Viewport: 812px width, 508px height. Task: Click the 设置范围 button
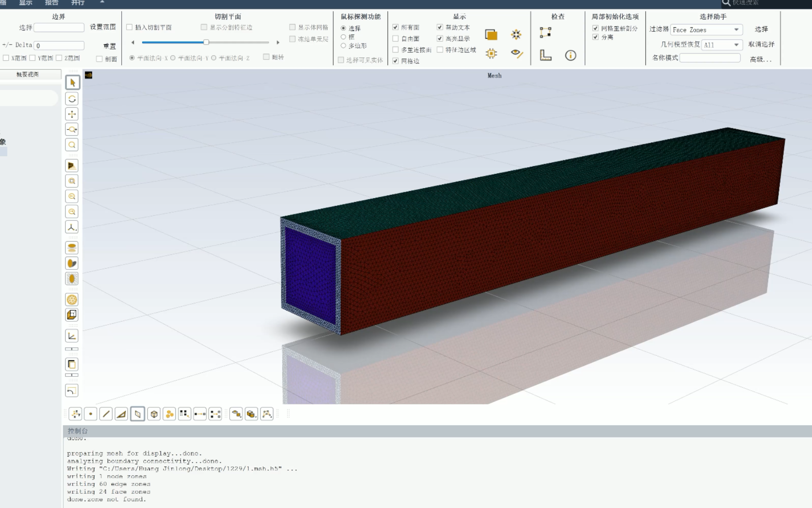tap(103, 27)
